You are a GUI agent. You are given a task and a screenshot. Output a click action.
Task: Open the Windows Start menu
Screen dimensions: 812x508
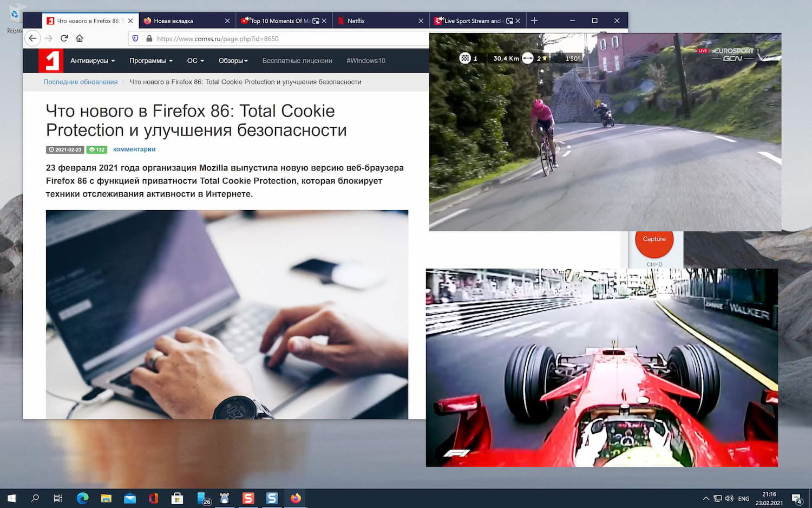(x=11, y=498)
